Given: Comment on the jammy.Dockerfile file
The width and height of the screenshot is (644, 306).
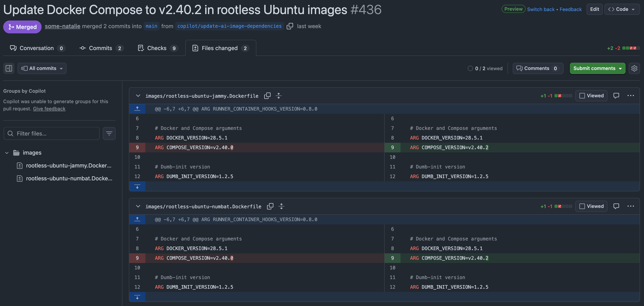Looking at the screenshot, I should click(x=616, y=96).
